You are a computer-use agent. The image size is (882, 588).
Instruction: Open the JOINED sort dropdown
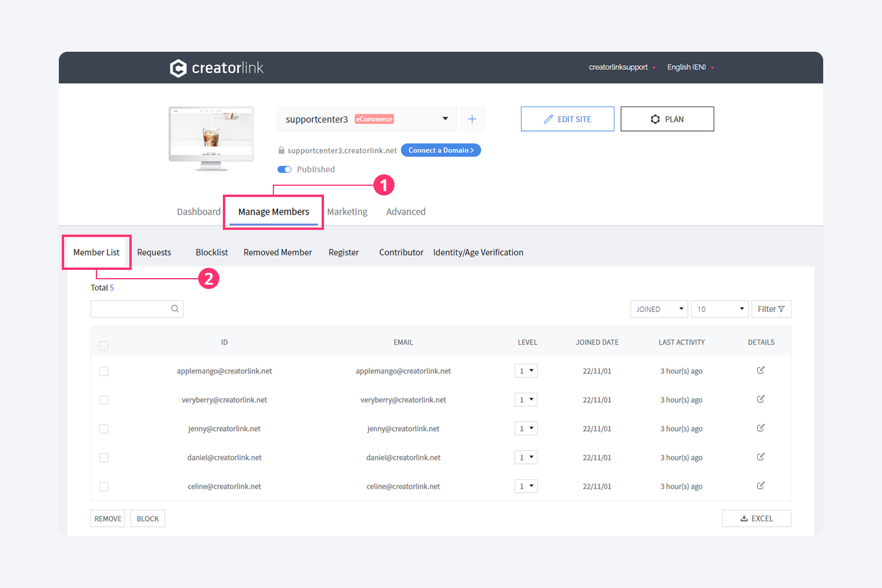point(659,309)
